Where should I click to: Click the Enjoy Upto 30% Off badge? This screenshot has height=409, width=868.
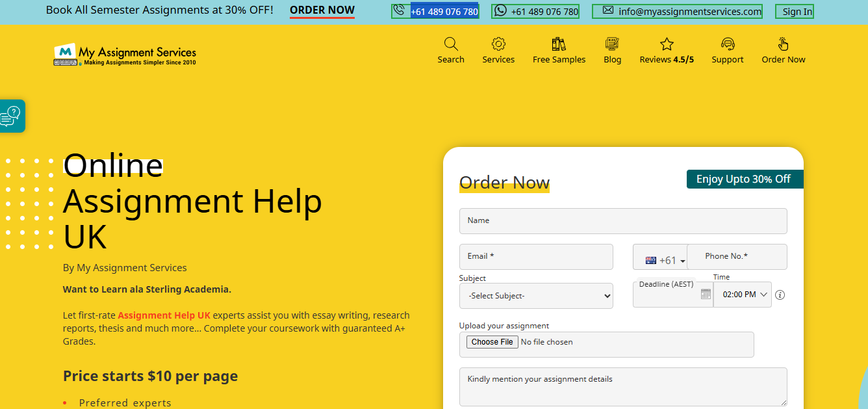pos(745,179)
